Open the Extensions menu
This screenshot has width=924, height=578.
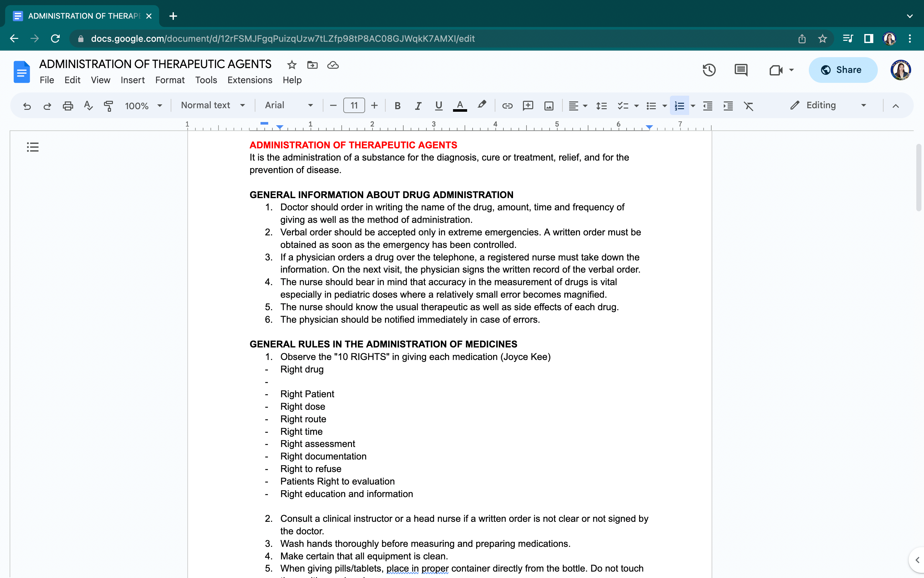[250, 80]
